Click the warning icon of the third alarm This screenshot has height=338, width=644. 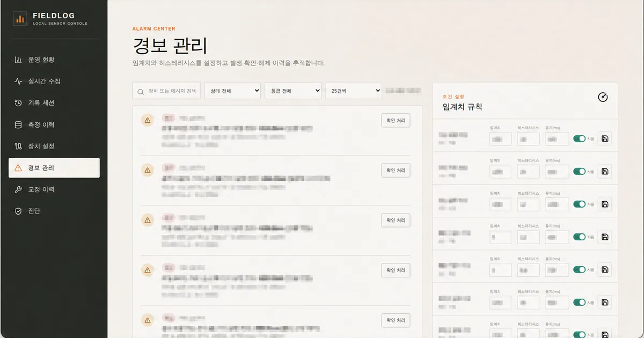click(147, 219)
